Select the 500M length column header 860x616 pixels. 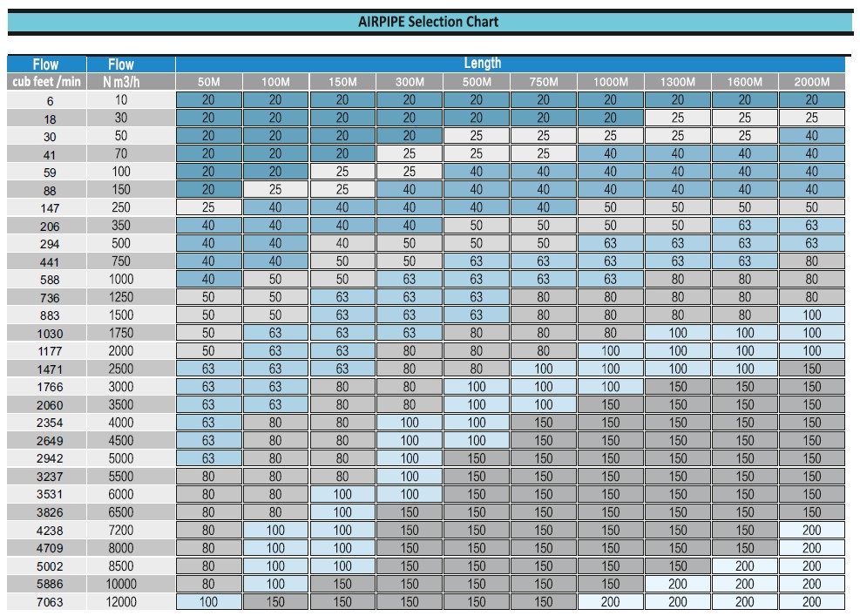477,82
